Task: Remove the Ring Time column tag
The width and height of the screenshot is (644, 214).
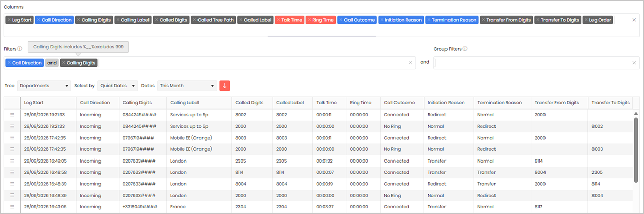Action: click(x=310, y=20)
